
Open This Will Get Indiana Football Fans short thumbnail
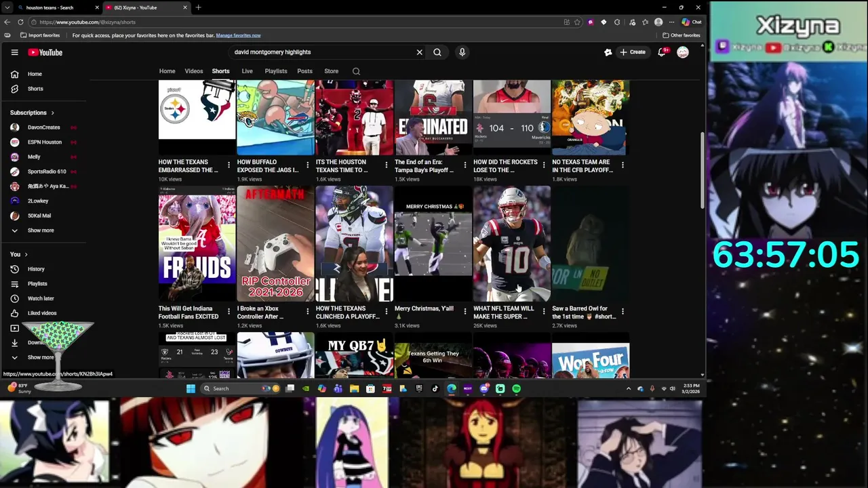pos(197,243)
